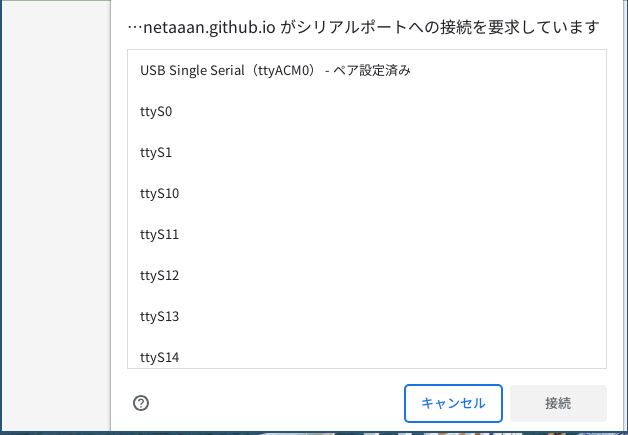Viewport: 628px width, 435px height.
Task: Click the blank footer area beside the help icon
Action: click(272, 403)
